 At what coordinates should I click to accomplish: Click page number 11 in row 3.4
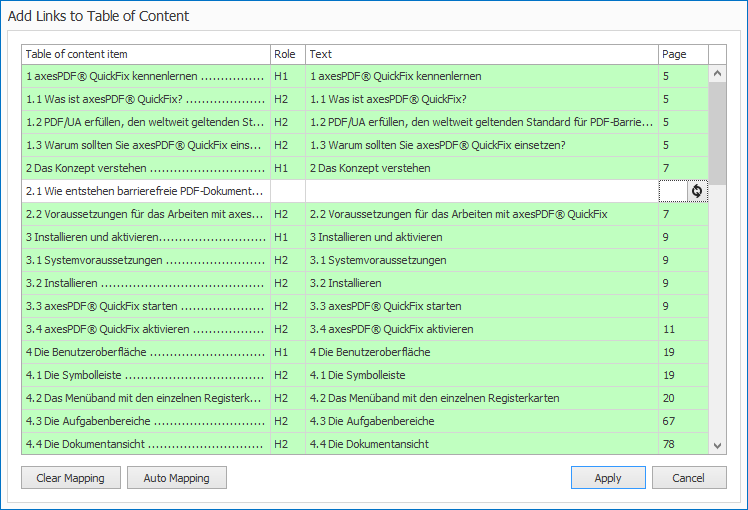coord(684,329)
